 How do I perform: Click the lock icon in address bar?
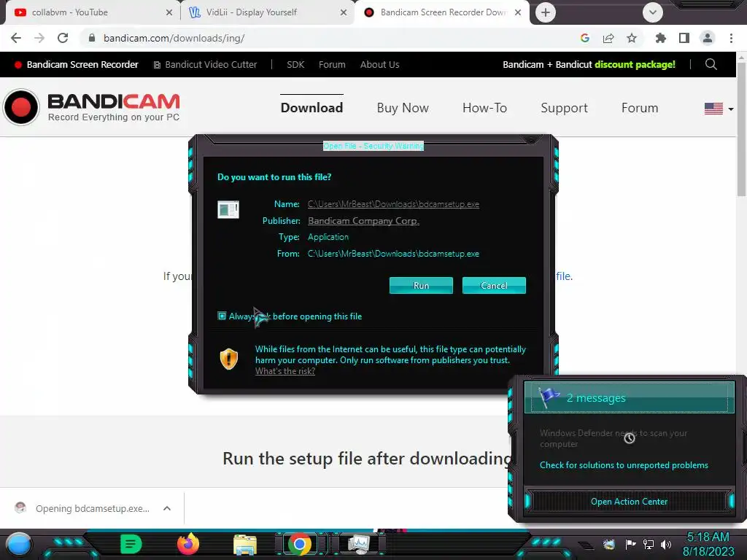[x=92, y=38]
